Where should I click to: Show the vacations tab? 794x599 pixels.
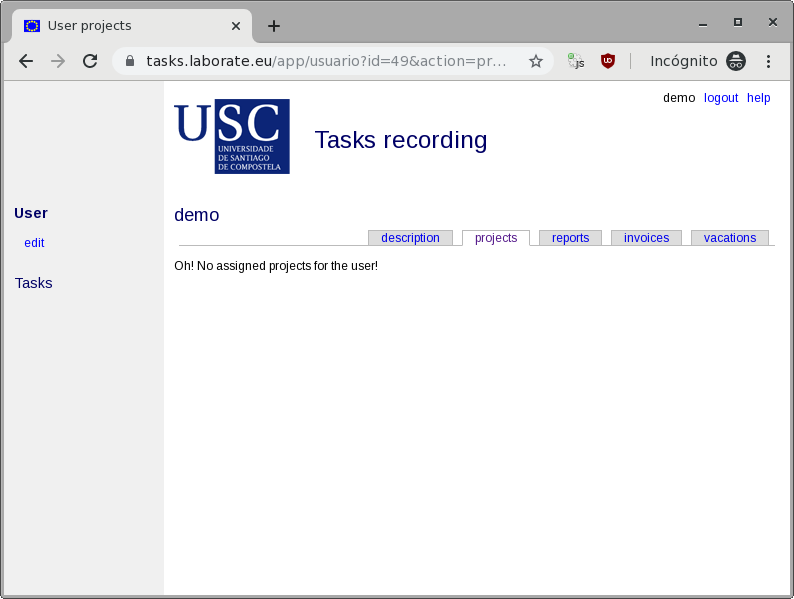(729, 238)
